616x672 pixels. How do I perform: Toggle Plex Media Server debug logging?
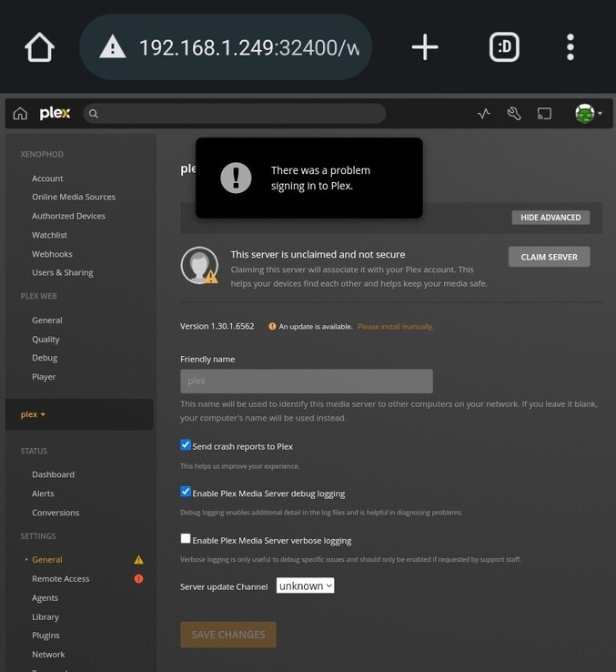tap(186, 492)
